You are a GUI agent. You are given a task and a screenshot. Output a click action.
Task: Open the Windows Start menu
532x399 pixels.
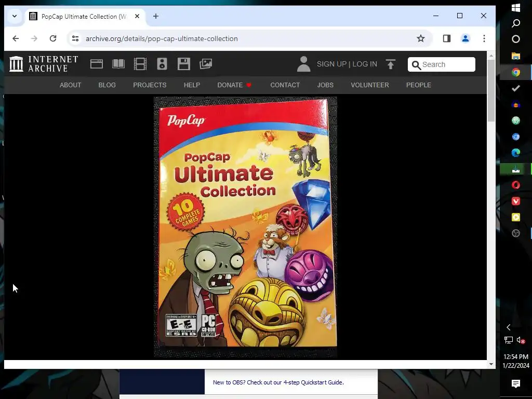pyautogui.click(x=516, y=8)
